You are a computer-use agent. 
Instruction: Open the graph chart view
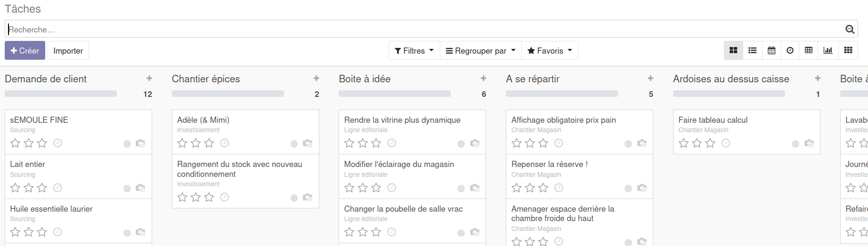[828, 50]
